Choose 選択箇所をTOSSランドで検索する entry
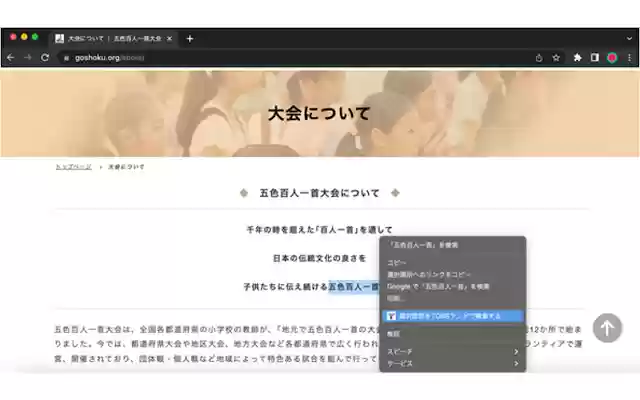Screen dimensions: 640x400 coord(453,316)
